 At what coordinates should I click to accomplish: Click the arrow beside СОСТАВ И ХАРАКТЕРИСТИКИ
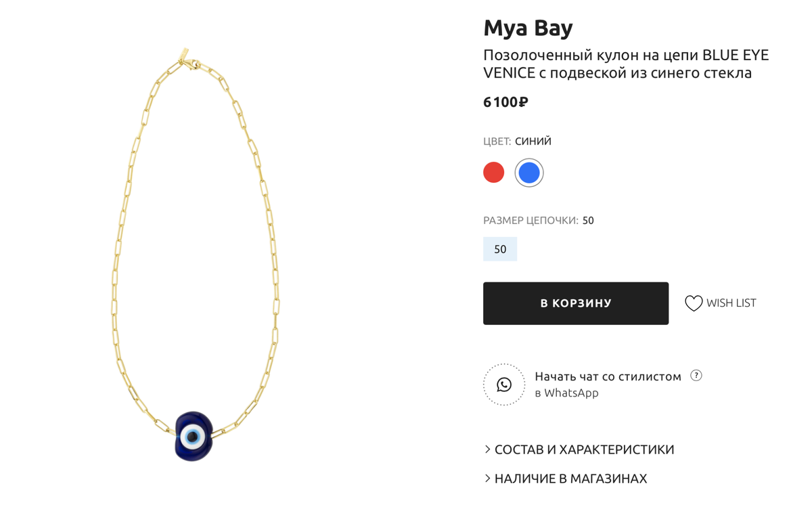click(487, 449)
